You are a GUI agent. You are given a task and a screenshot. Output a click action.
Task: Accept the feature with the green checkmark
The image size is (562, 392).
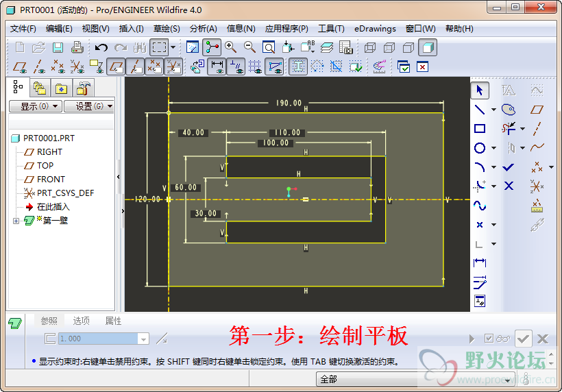click(523, 339)
